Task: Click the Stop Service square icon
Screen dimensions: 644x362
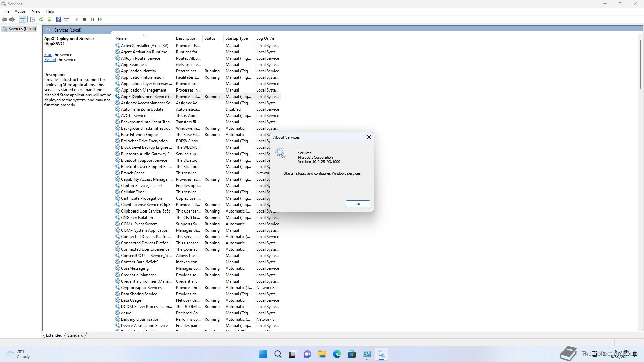Action: [85, 19]
